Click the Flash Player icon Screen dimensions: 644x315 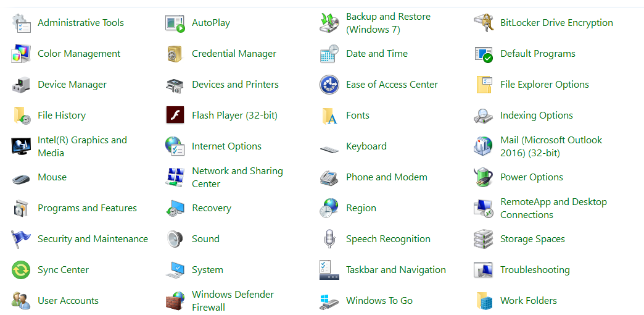click(x=175, y=115)
